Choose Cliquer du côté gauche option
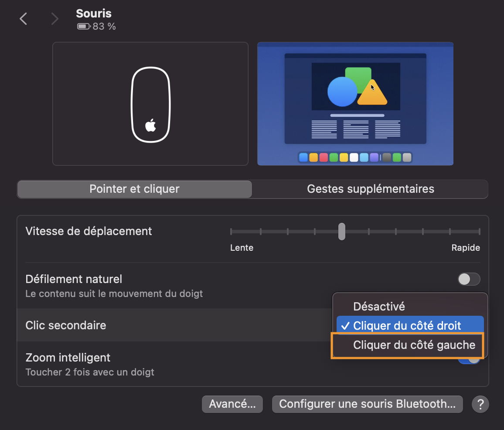 414,345
